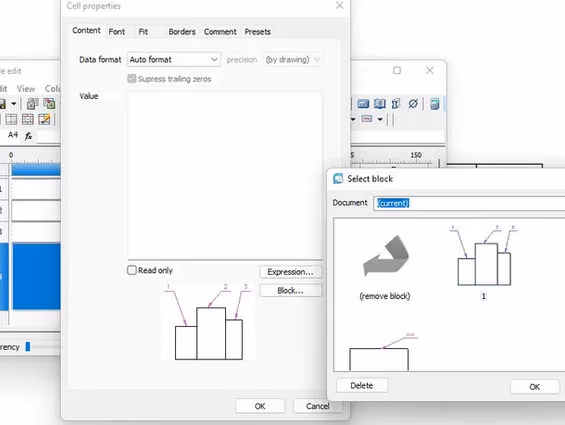
Task: Click the Excel export icon in the toolbar
Action: point(49,104)
